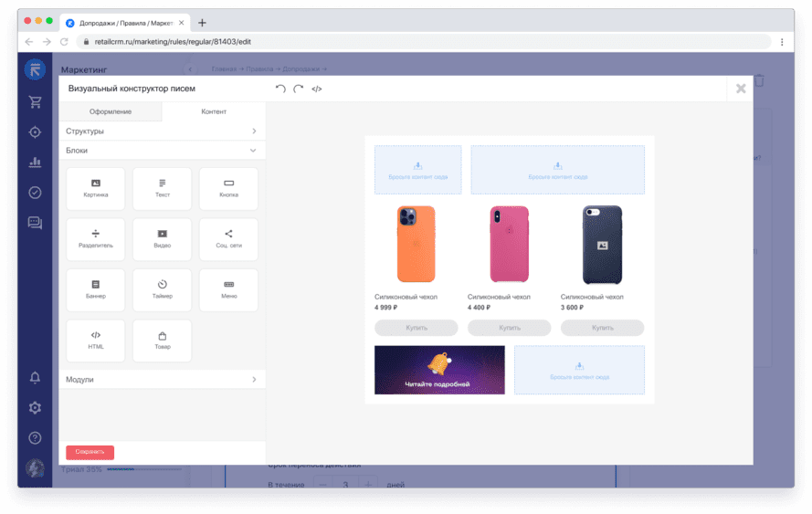Click Купить under the dark blue case
Image resolution: width=812 pixels, height=514 pixels.
pos(602,328)
